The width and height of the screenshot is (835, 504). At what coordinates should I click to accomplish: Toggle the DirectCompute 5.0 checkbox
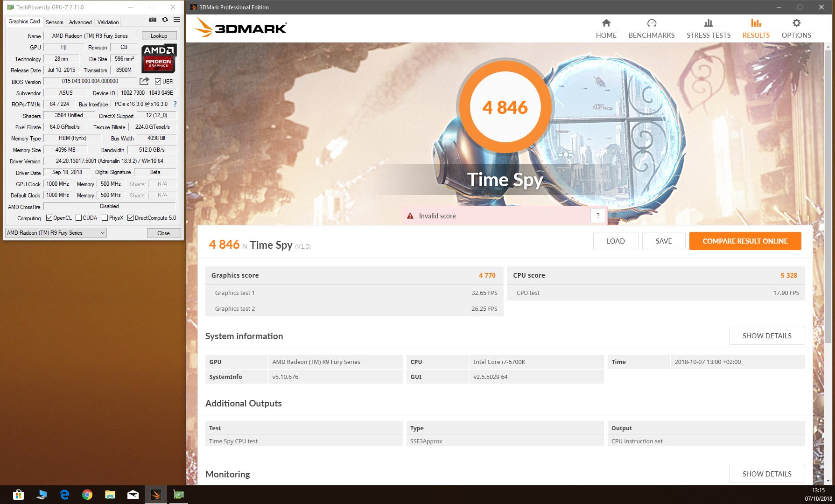pyautogui.click(x=130, y=218)
